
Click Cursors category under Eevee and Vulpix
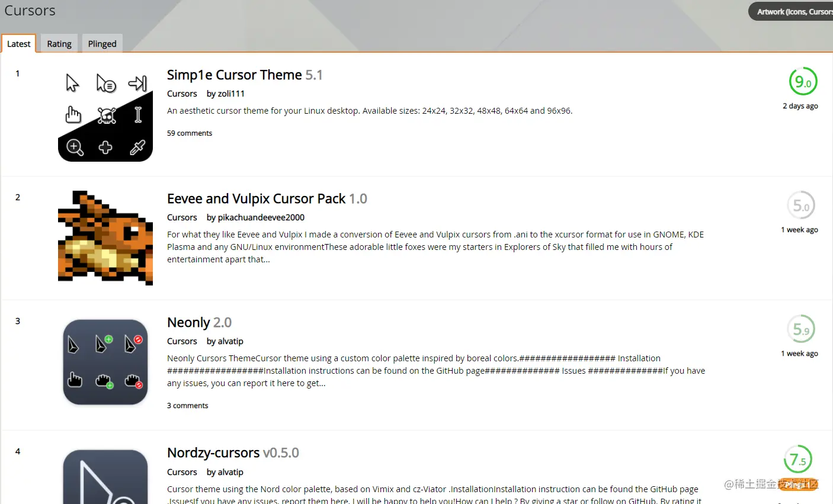click(x=182, y=217)
